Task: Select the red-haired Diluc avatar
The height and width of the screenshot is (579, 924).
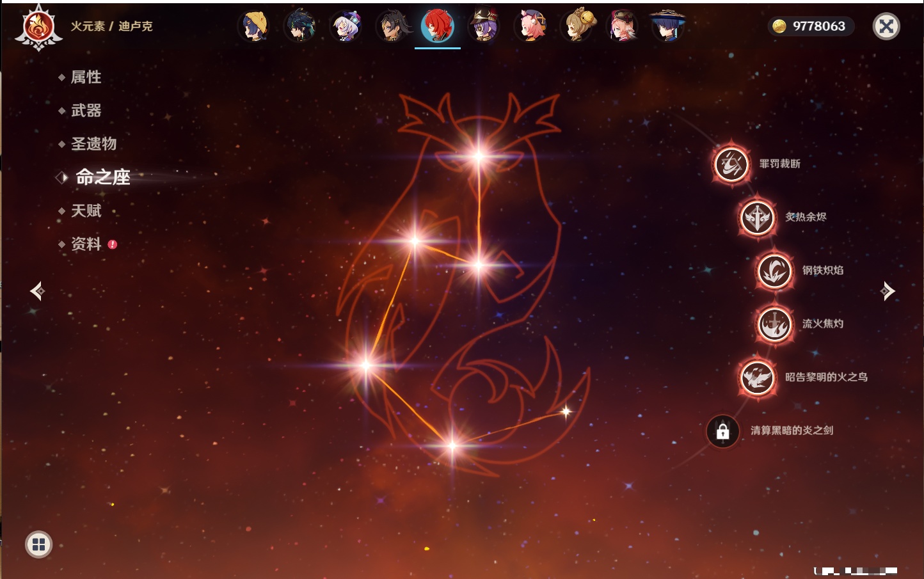Action: [x=438, y=26]
